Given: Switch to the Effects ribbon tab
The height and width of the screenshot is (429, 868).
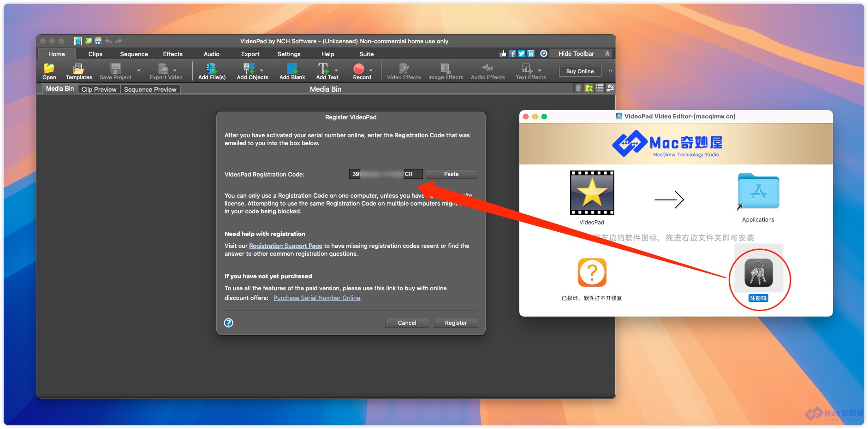Looking at the screenshot, I should point(173,54).
